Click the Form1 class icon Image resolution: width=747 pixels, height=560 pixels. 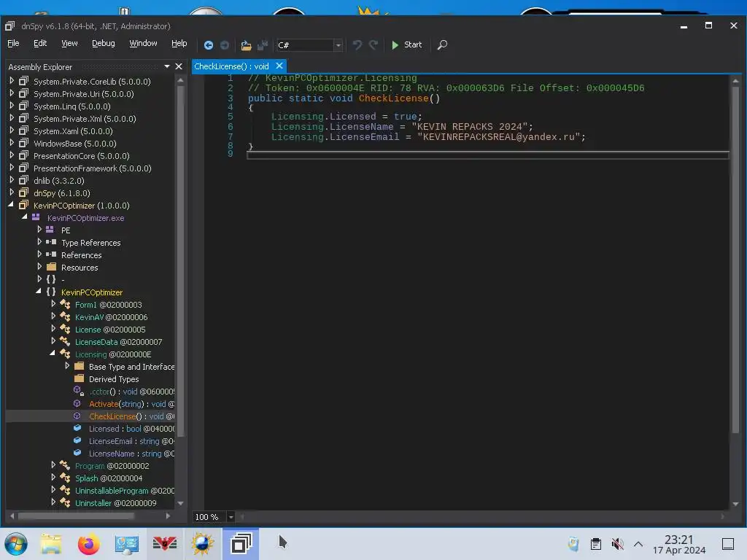(x=65, y=304)
